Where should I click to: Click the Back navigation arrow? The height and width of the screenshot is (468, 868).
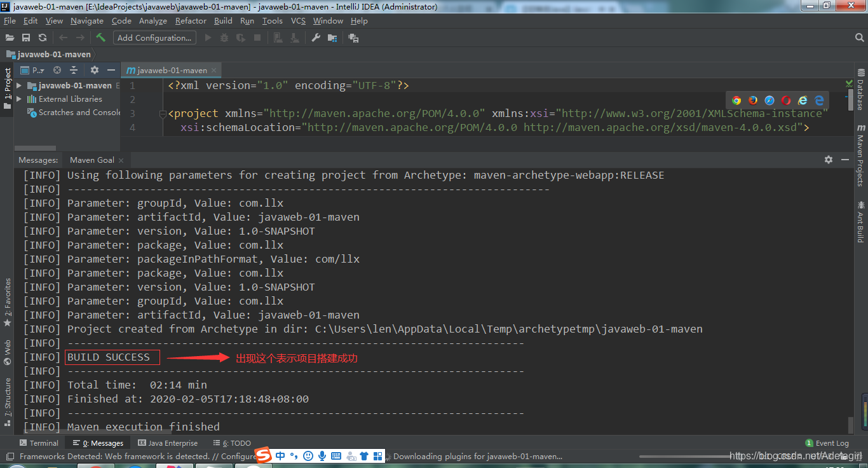coord(63,38)
